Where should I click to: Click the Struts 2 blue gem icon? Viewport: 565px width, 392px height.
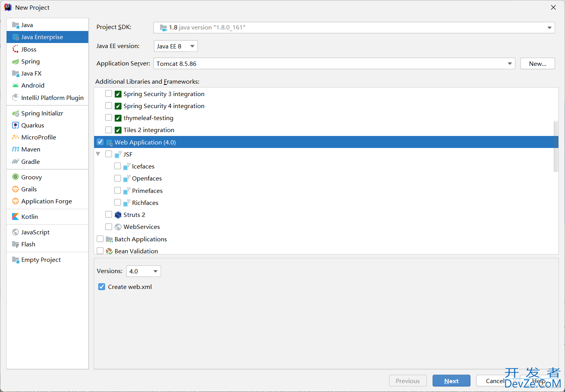point(118,215)
